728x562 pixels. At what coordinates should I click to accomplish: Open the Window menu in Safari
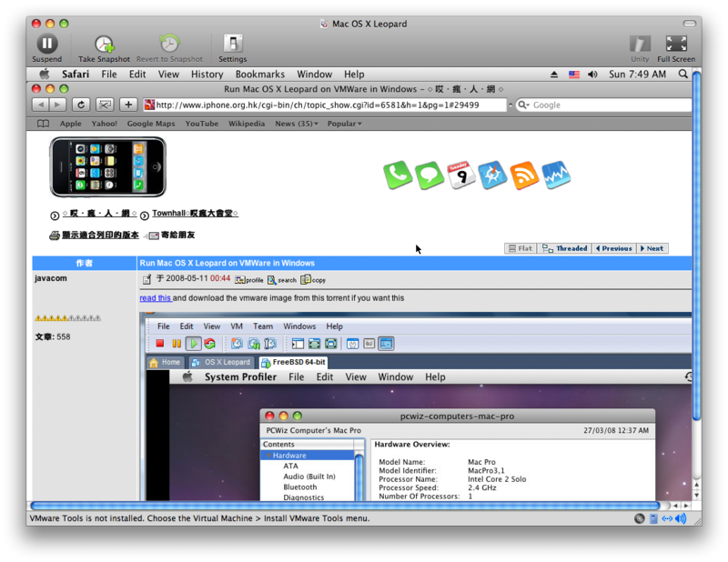click(314, 75)
